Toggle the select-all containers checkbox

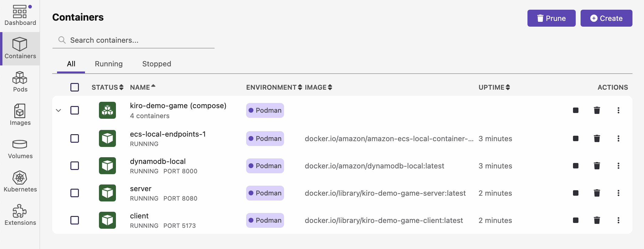tap(75, 87)
